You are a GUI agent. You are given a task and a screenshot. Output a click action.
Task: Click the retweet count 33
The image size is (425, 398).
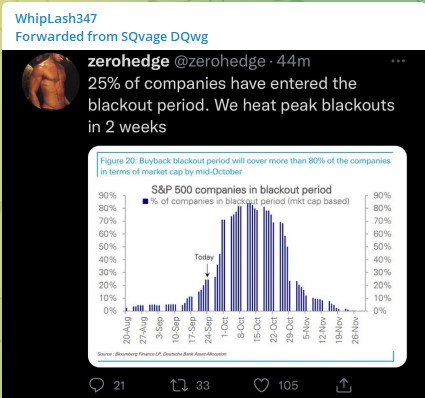203,386
